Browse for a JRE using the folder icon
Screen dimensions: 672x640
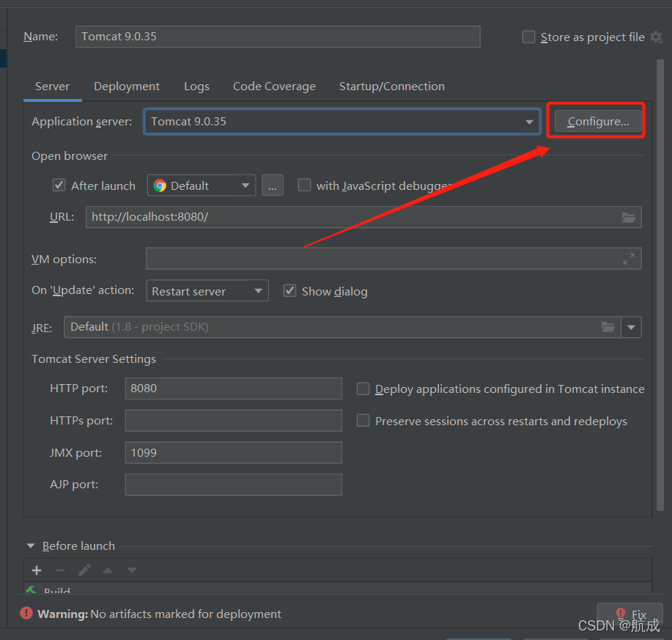[x=608, y=327]
